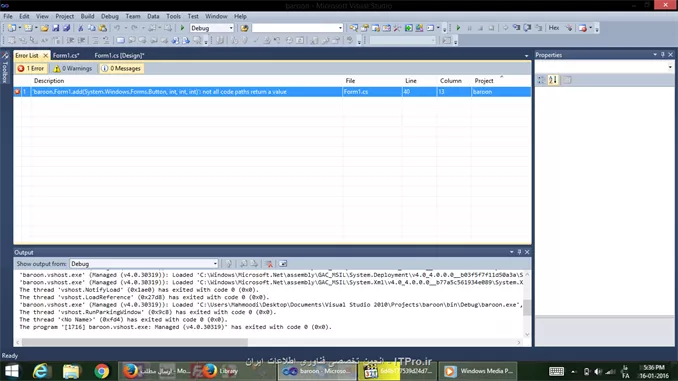Viewport: 678px width, 381px height.
Task: Select the 'not all code paths' error row
Action: click(272, 92)
